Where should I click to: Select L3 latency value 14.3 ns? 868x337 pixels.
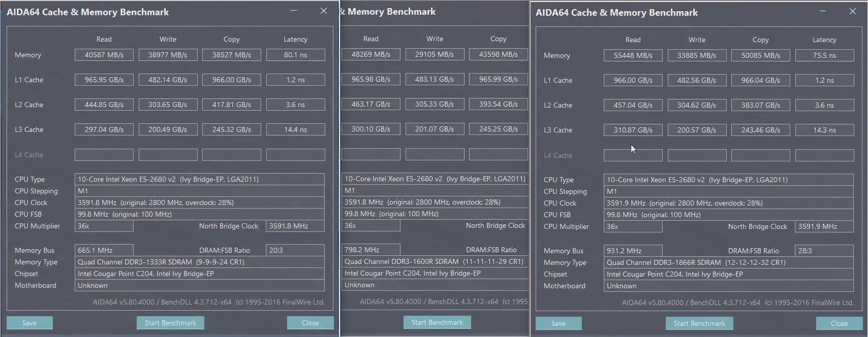tap(825, 130)
